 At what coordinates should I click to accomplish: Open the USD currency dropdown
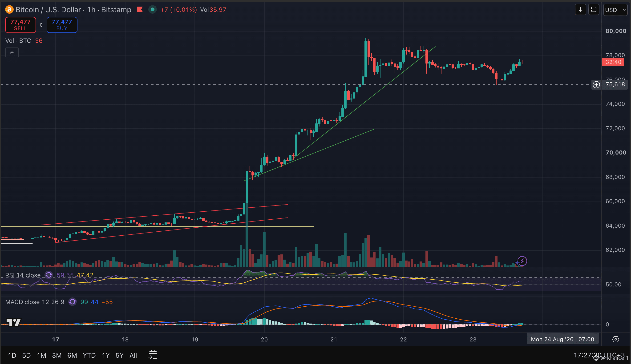615,10
